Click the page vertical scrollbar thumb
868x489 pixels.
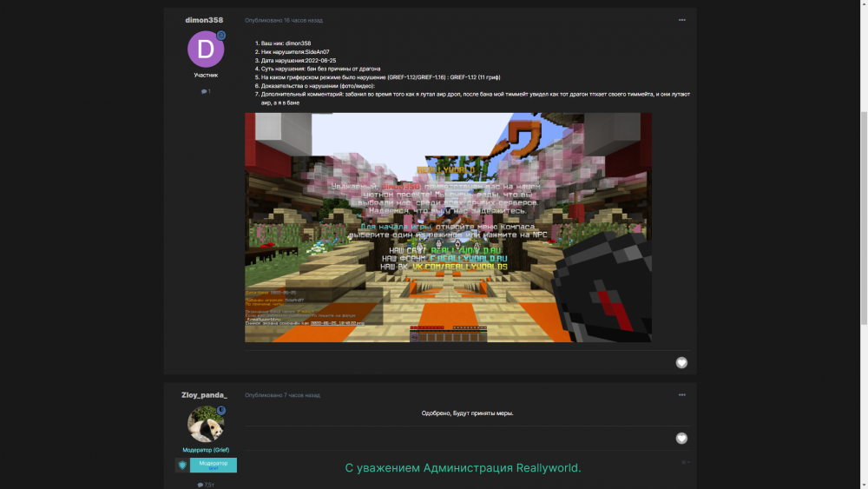[x=864, y=218]
